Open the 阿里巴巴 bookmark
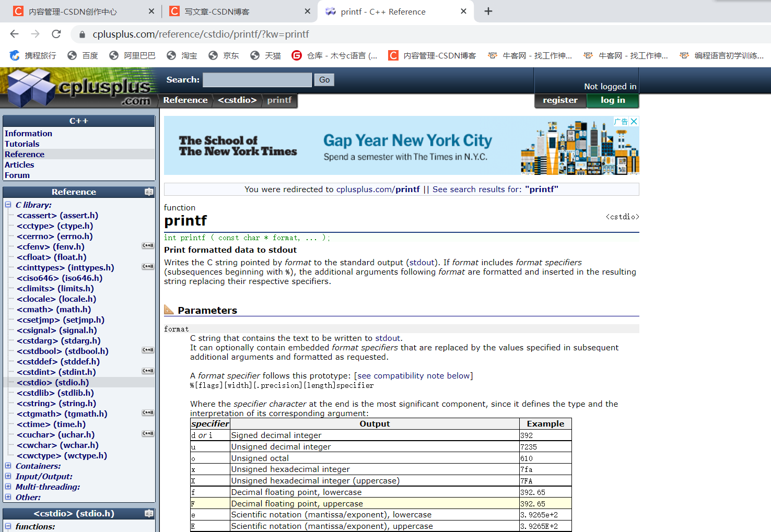The width and height of the screenshot is (771, 532). pos(132,55)
